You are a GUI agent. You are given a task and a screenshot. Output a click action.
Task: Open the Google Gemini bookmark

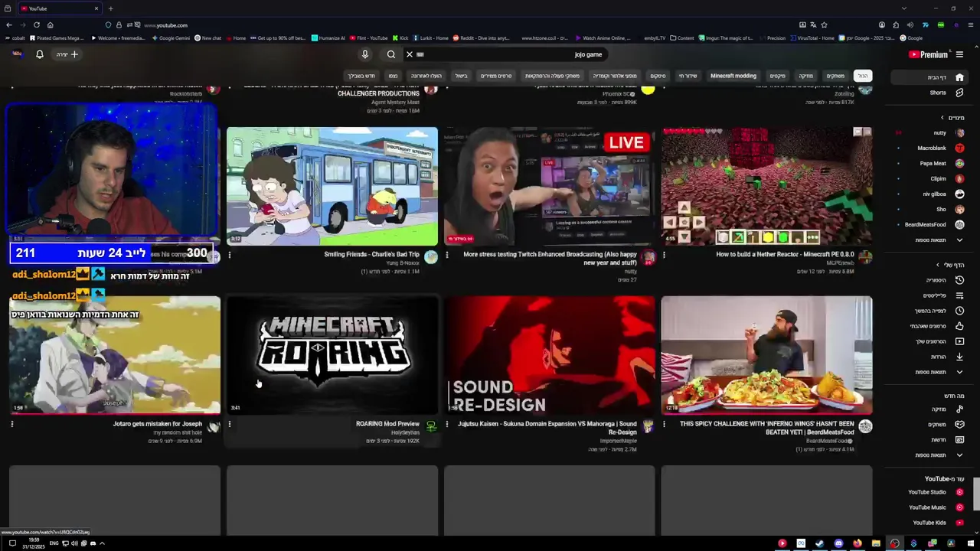tap(171, 37)
